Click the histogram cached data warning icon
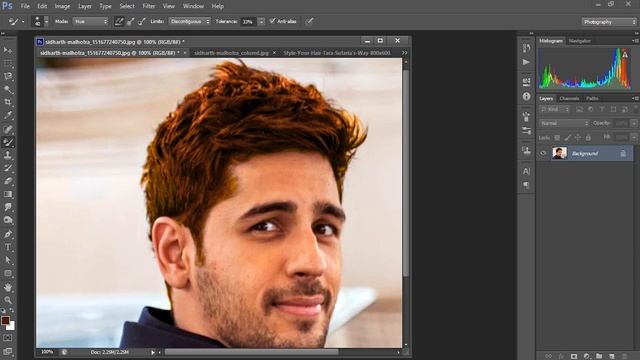 click(624, 55)
